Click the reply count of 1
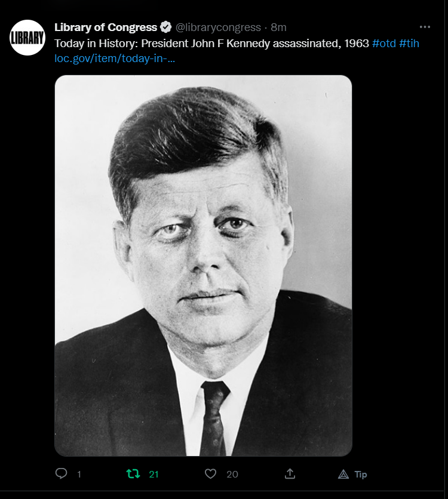This screenshot has width=448, height=499. pyautogui.click(x=79, y=474)
